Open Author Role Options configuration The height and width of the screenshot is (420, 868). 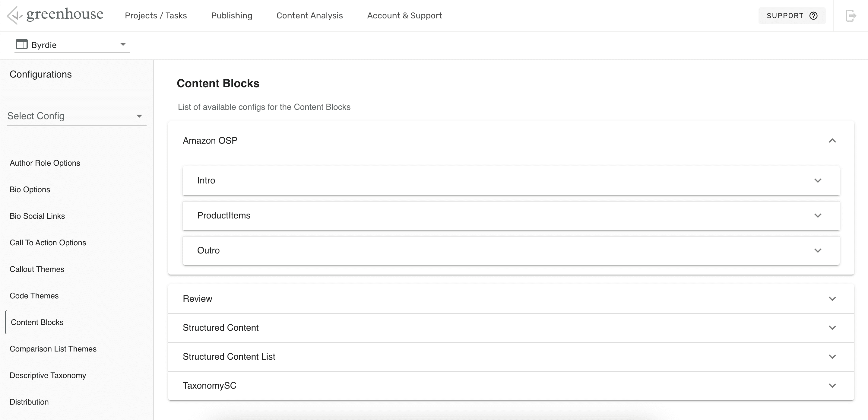coord(45,163)
